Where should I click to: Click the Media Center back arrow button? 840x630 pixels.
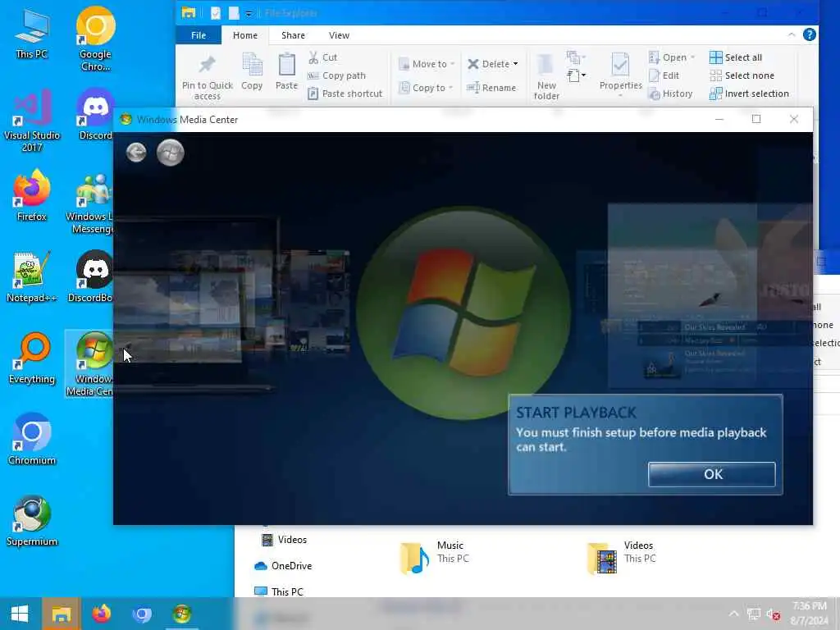(136, 153)
